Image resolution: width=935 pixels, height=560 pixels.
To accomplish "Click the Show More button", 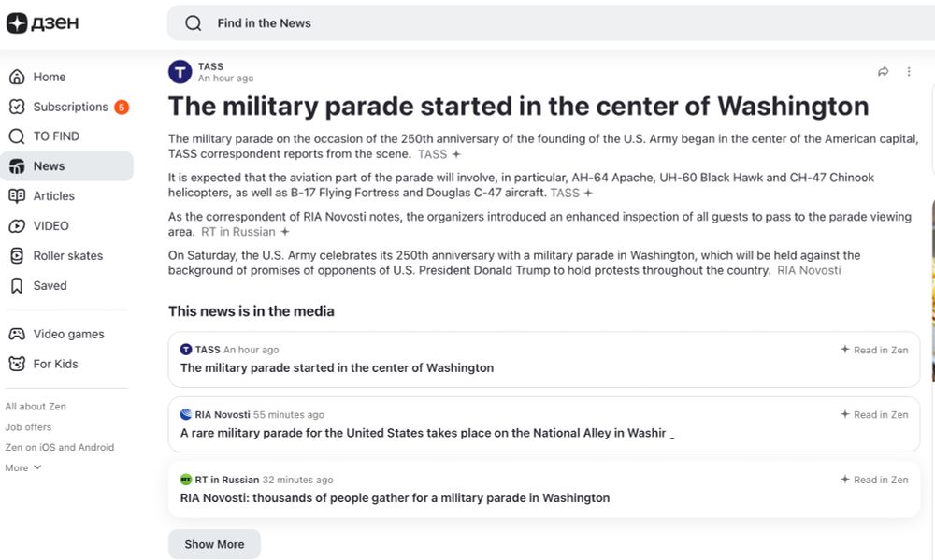I will (x=214, y=544).
